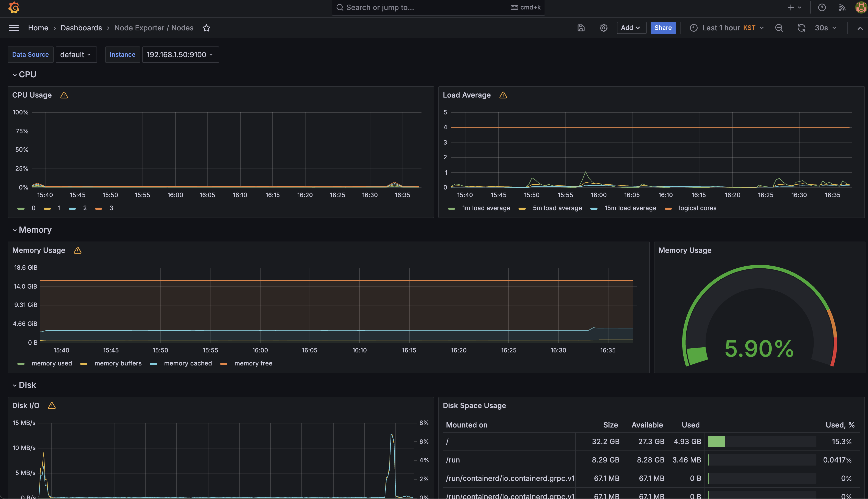868x499 pixels.
Task: Open the hamburger navigation menu
Action: (14, 28)
